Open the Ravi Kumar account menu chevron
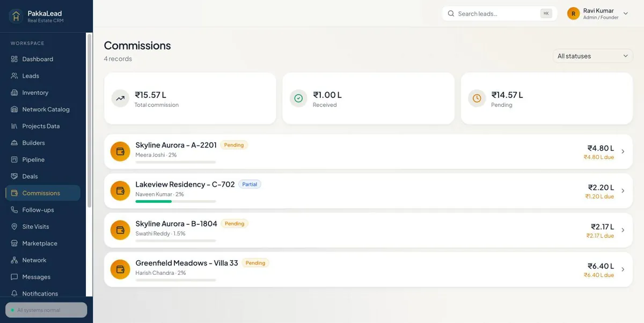 pos(626,14)
